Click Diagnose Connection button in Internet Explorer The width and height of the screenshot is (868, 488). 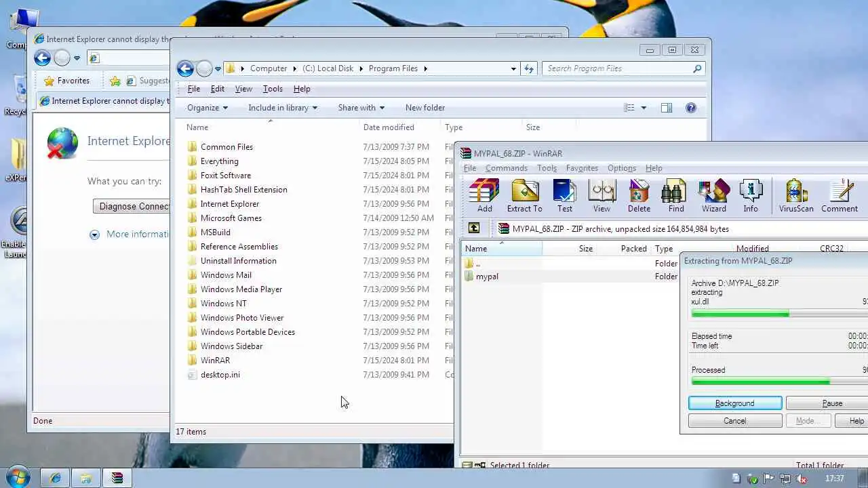pos(132,206)
